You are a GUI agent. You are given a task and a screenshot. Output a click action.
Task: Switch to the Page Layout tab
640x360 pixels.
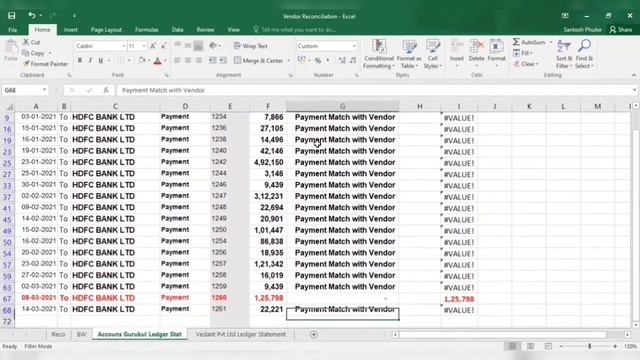[106, 30]
